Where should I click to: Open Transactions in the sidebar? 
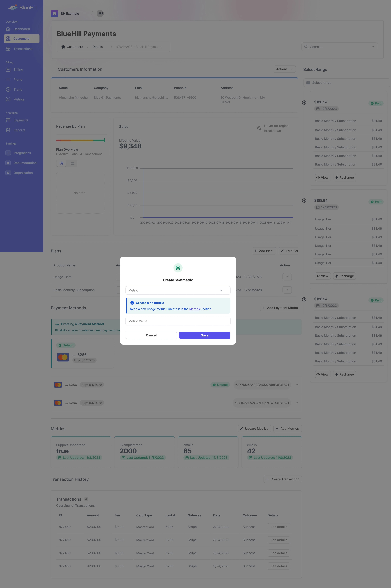[x=21, y=49]
